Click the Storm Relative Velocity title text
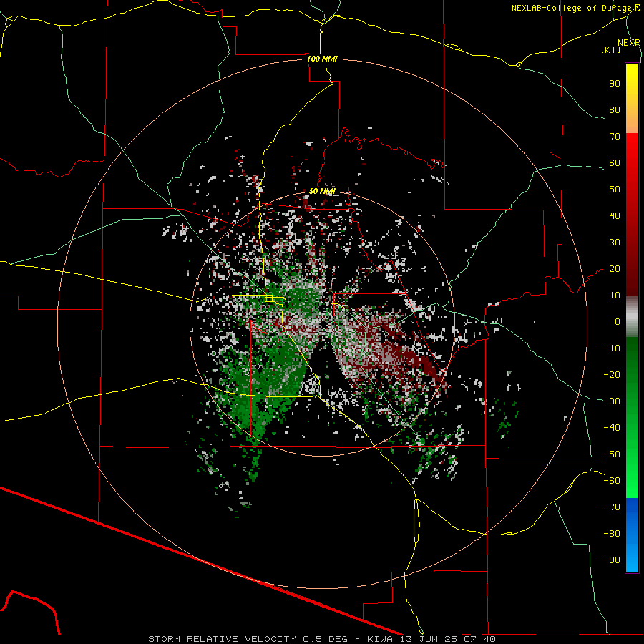The width and height of the screenshot is (644, 644). click(222, 639)
